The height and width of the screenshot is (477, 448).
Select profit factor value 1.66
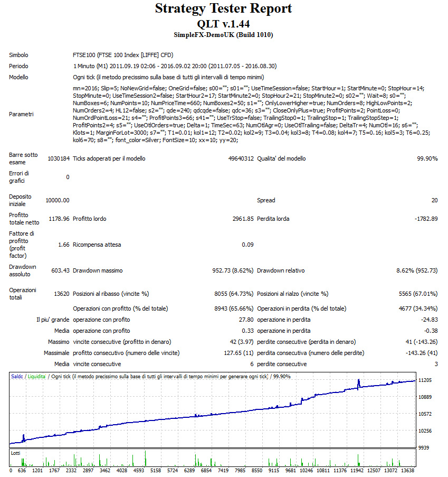pos(64,245)
